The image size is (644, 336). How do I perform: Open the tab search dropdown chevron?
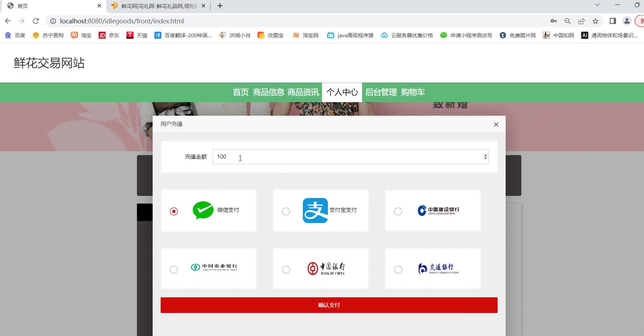pos(597,5)
